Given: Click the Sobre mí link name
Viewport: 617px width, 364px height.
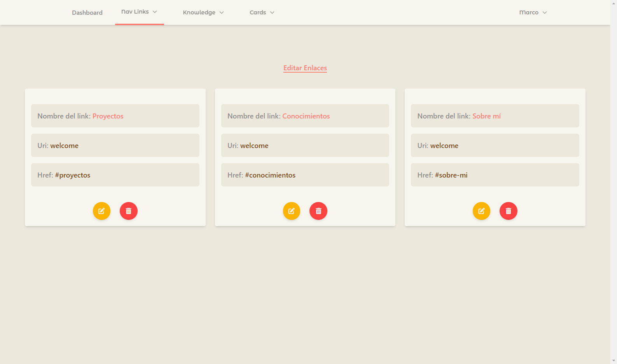Looking at the screenshot, I should (x=486, y=116).
